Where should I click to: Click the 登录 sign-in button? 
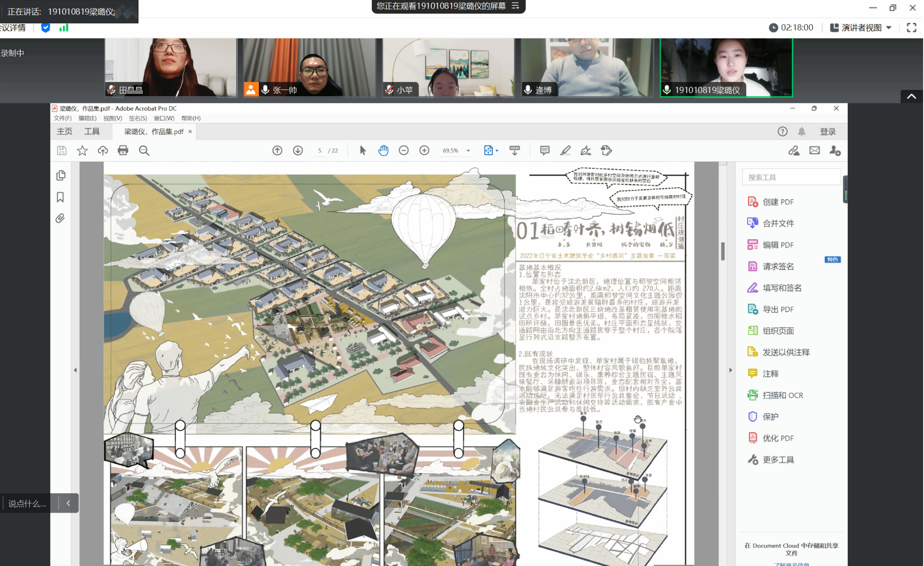point(827,131)
